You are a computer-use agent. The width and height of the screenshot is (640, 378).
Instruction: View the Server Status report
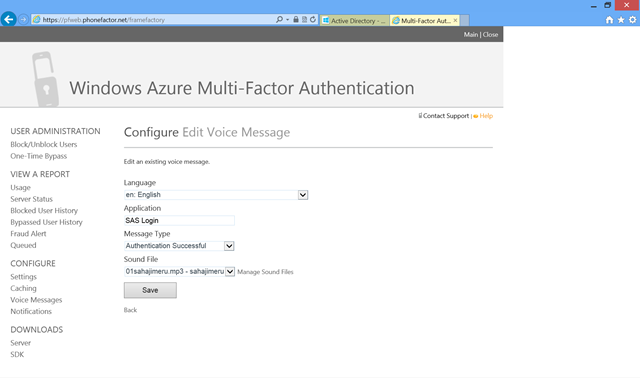click(31, 199)
